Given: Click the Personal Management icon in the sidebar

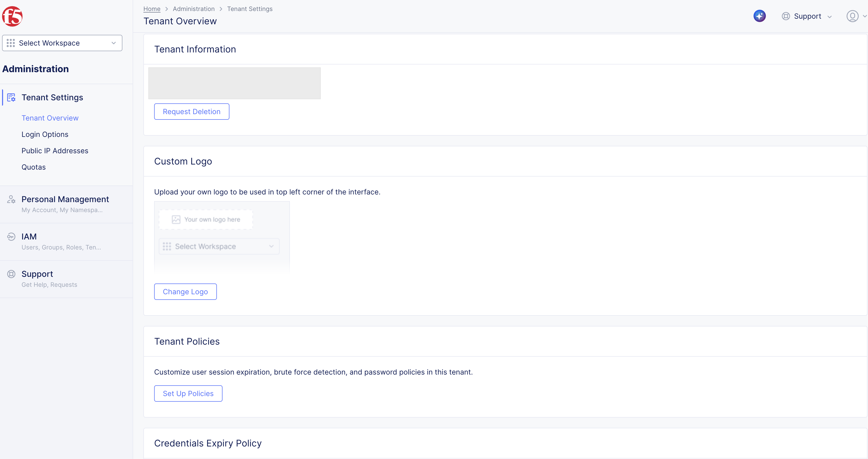Looking at the screenshot, I should [11, 199].
